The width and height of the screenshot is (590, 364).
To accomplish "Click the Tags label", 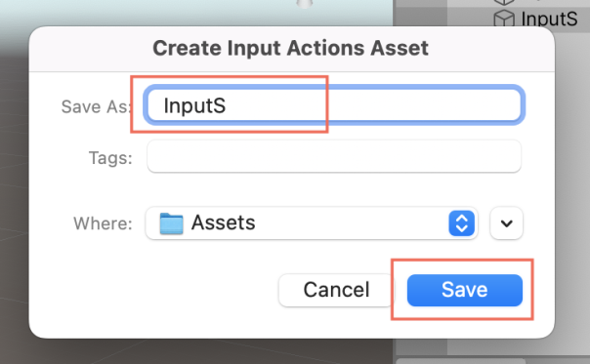I will [x=110, y=158].
